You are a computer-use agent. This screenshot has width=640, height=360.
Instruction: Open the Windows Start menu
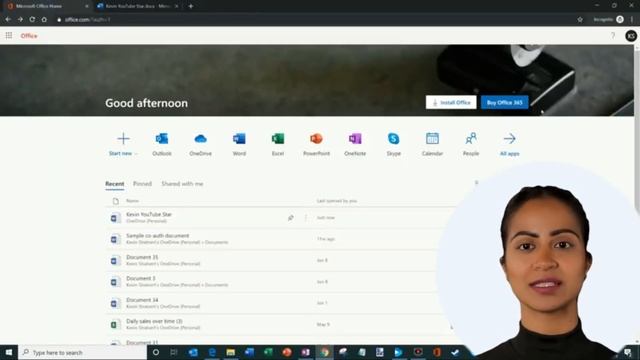click(x=9, y=352)
